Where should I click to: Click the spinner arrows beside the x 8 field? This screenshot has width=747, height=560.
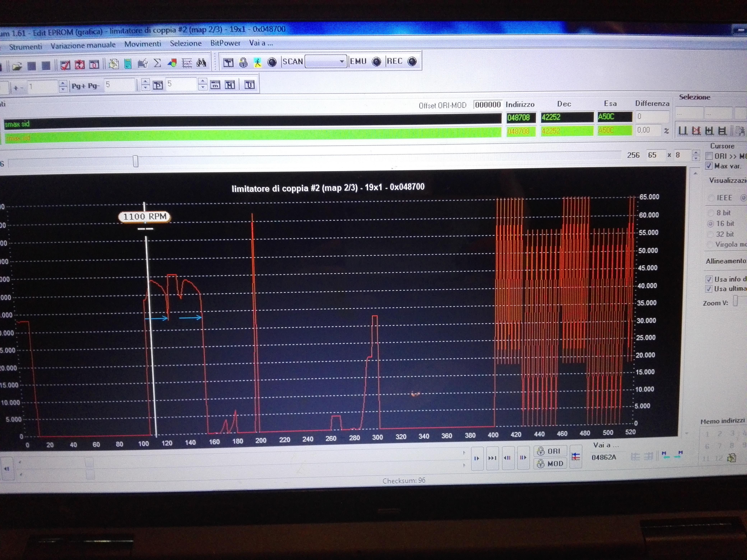(696, 155)
